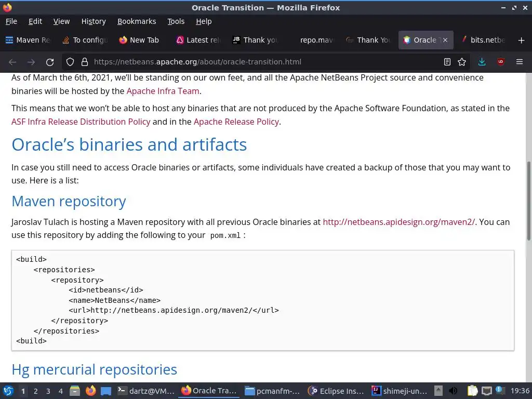This screenshot has height=399, width=532.
Task: Click the clock showing 19:36
Action: 520,391
